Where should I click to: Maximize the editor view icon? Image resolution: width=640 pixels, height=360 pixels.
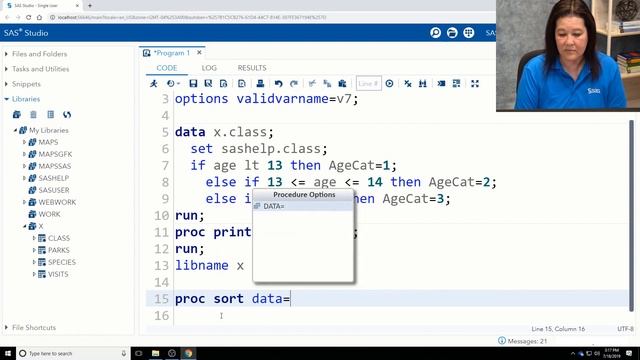(475, 84)
